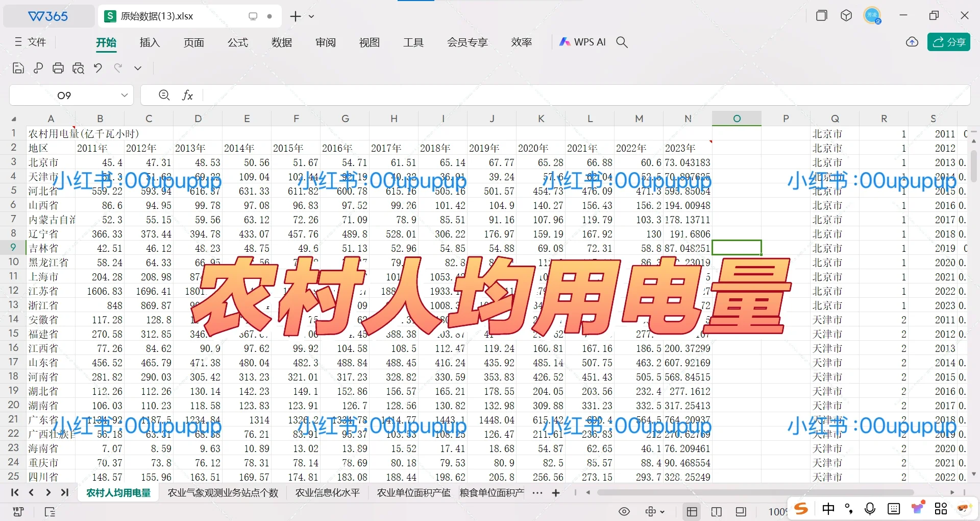This screenshot has width=980, height=521.
Task: Click the vertical scrollbar down arrow
Action: coord(974,474)
